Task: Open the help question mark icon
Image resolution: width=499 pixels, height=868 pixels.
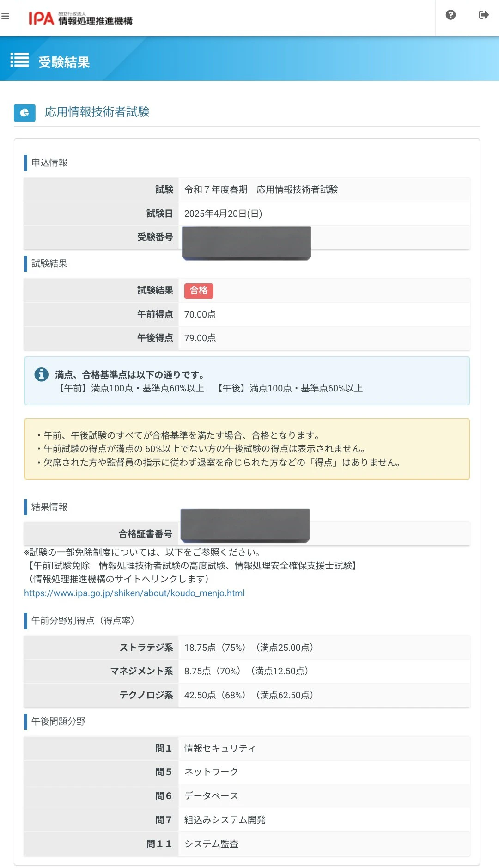Action: click(450, 15)
